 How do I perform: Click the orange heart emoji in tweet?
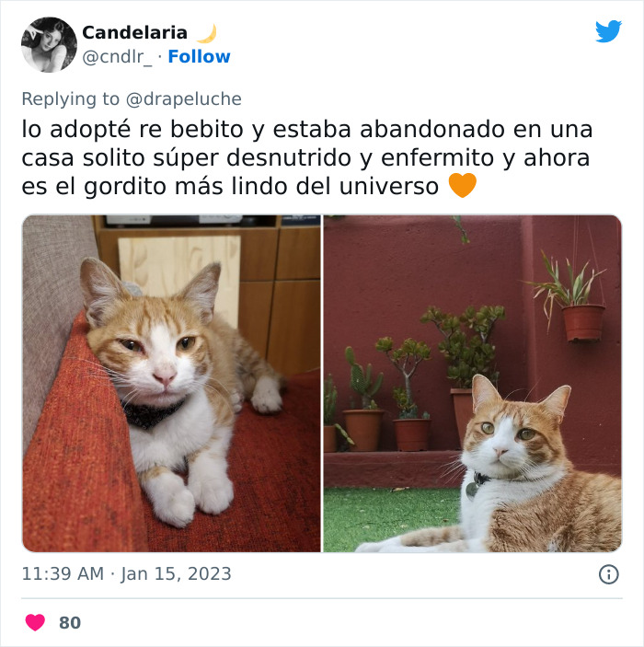tap(462, 185)
